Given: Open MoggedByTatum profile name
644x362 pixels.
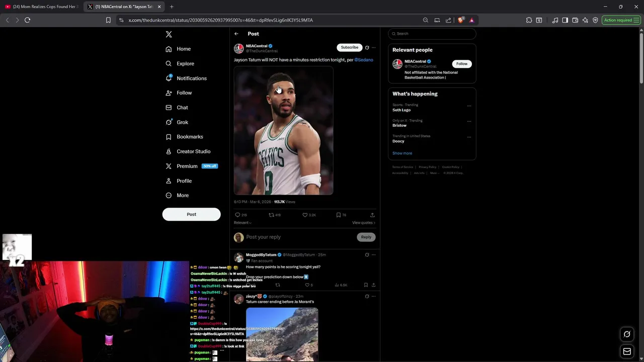Looking at the screenshot, I should 261,255.
